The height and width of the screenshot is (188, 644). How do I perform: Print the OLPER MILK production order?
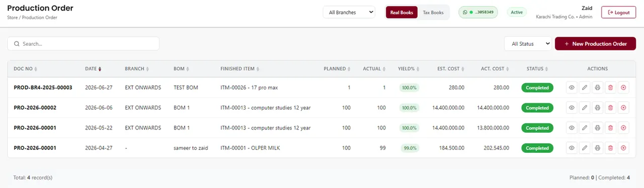point(597,148)
